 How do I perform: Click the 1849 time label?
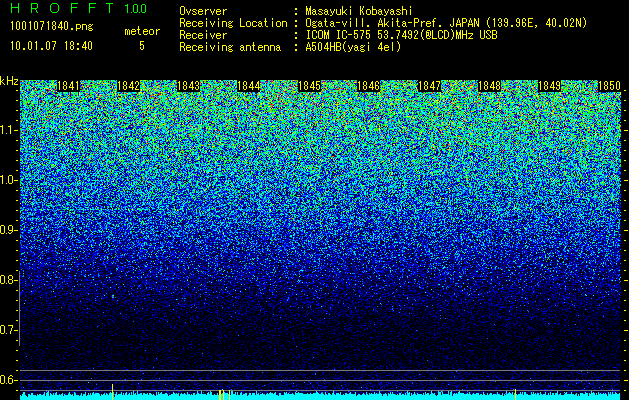(x=549, y=86)
